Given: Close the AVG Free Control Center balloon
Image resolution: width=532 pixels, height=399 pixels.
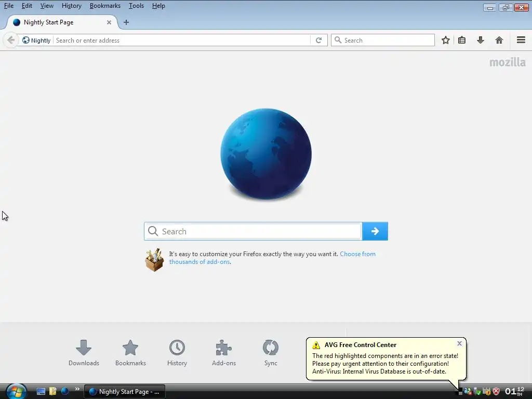Looking at the screenshot, I should point(459,343).
